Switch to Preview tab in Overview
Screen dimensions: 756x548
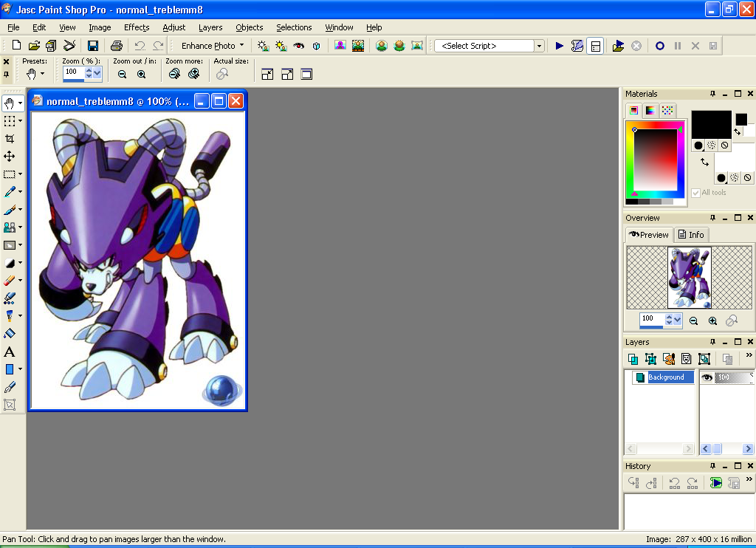(649, 234)
